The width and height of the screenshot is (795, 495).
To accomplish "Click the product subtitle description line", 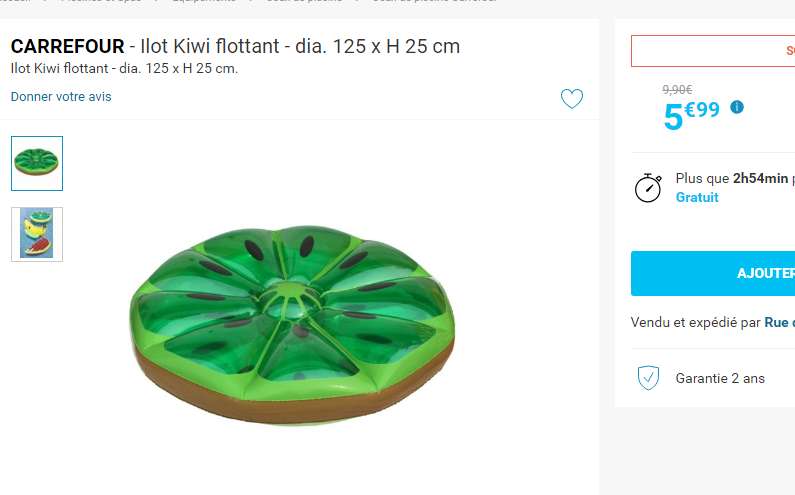I will [x=124, y=68].
